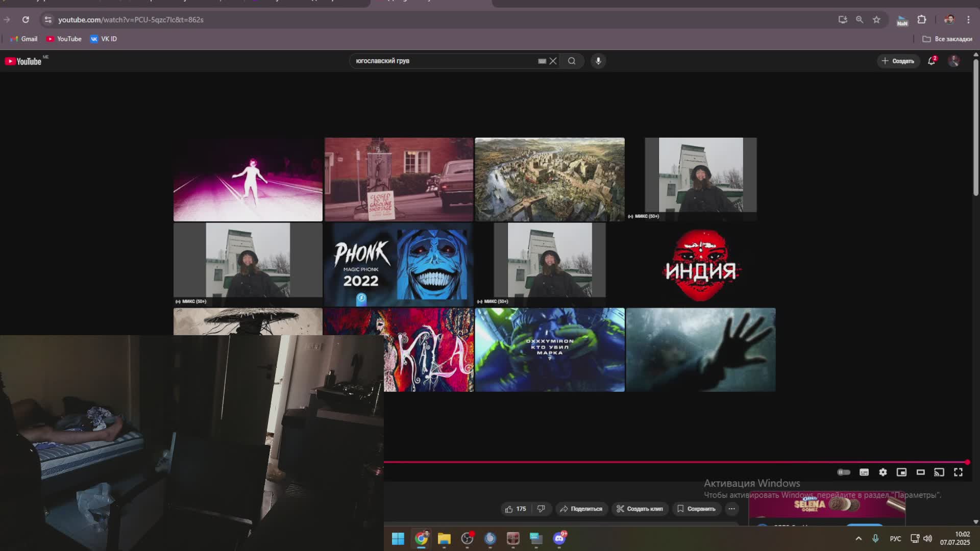Dislike the video
980x551 pixels.
click(x=541, y=509)
